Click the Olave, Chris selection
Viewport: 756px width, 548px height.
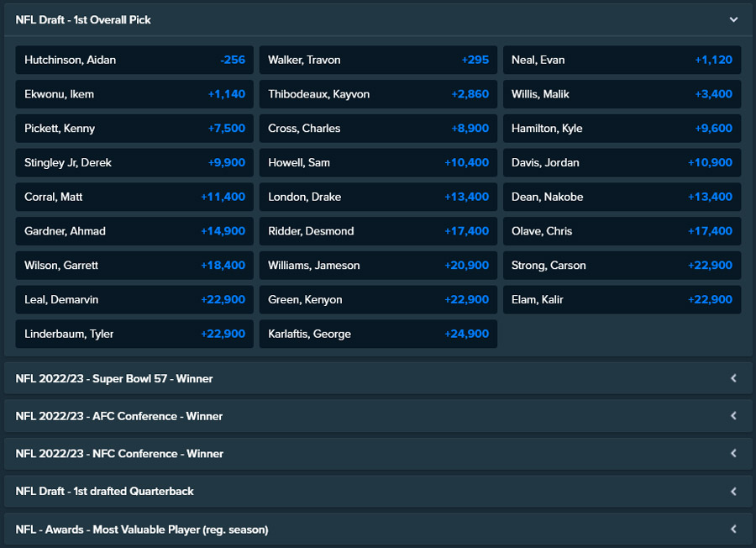coord(622,231)
